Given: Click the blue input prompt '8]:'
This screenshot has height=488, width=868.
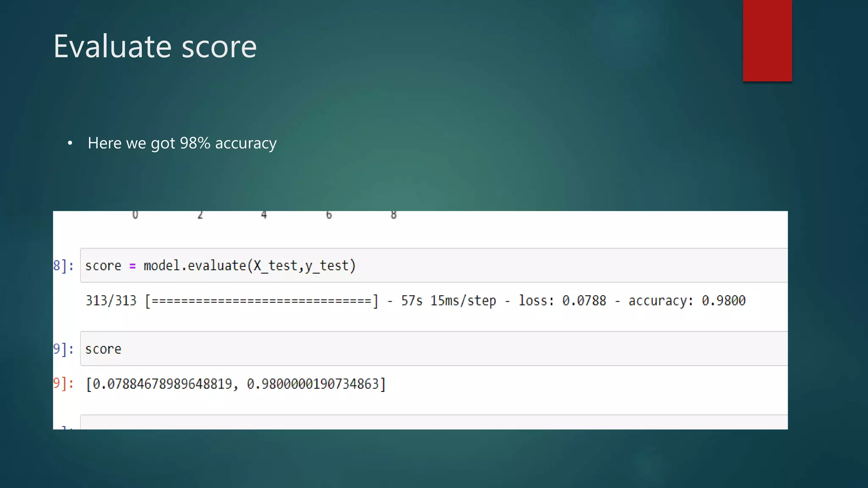Looking at the screenshot, I should [64, 266].
